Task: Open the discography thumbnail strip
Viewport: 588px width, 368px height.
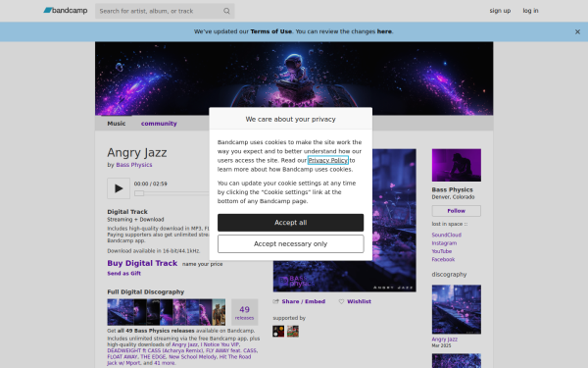Action: tap(167, 312)
